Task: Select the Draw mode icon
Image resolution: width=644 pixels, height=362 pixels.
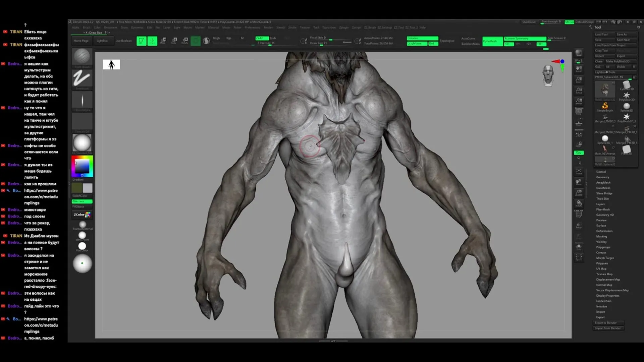Action: click(x=152, y=41)
